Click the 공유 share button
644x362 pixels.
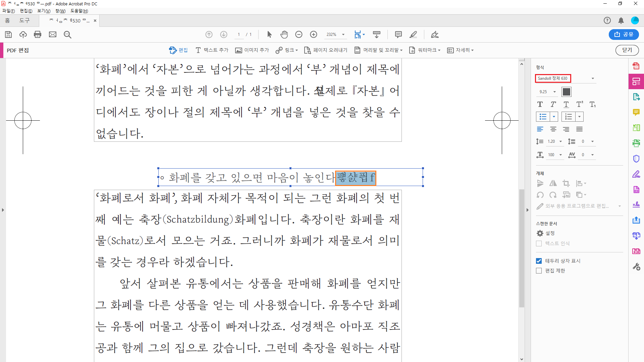[x=624, y=35]
